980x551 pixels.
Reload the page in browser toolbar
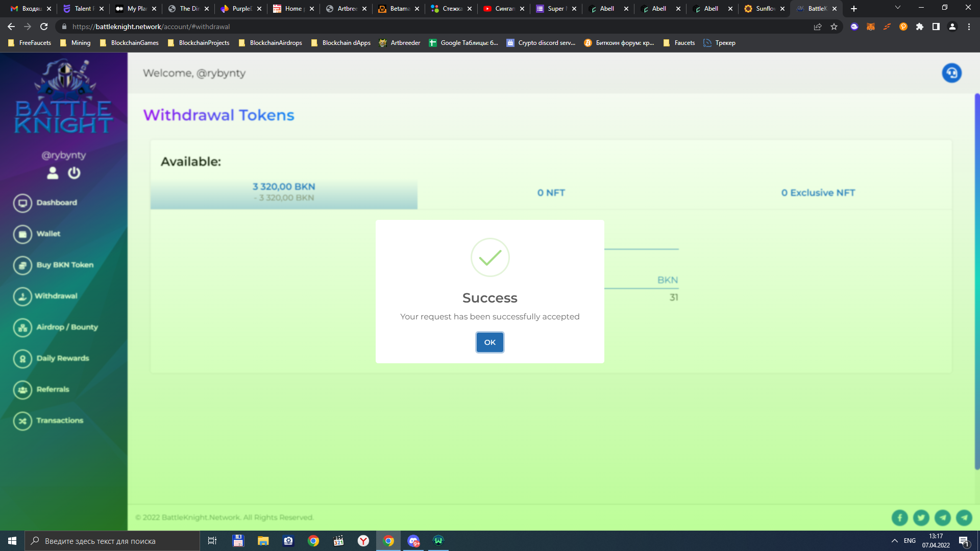[44, 27]
